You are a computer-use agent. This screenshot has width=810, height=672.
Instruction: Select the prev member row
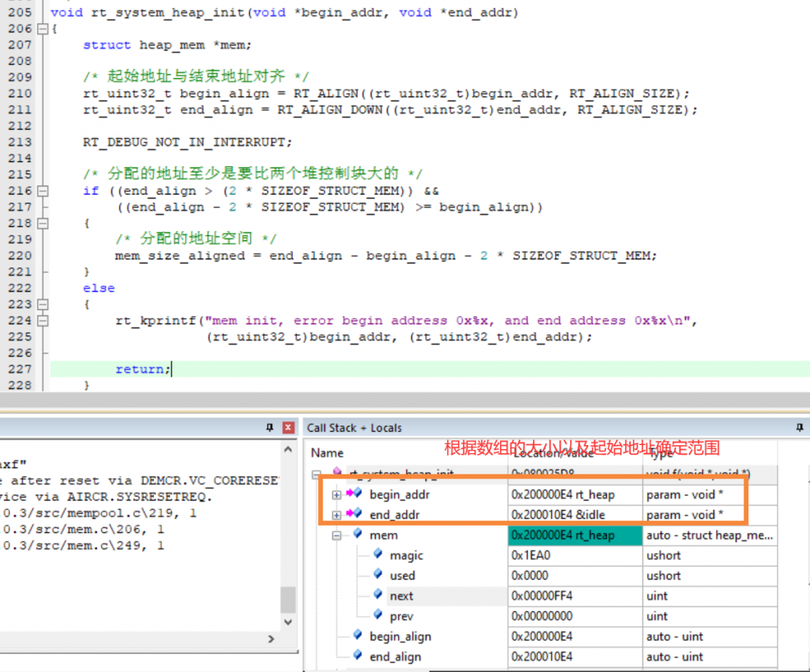click(x=540, y=616)
